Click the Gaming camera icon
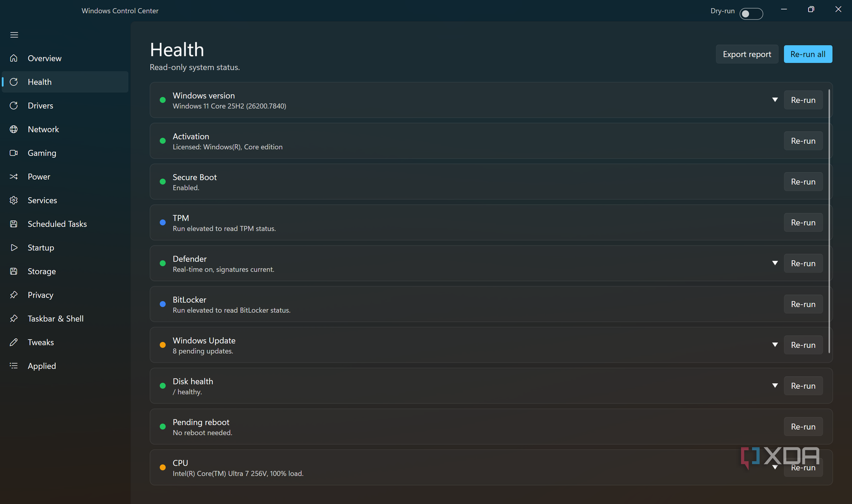Viewport: 852px width, 504px height. 14,153
